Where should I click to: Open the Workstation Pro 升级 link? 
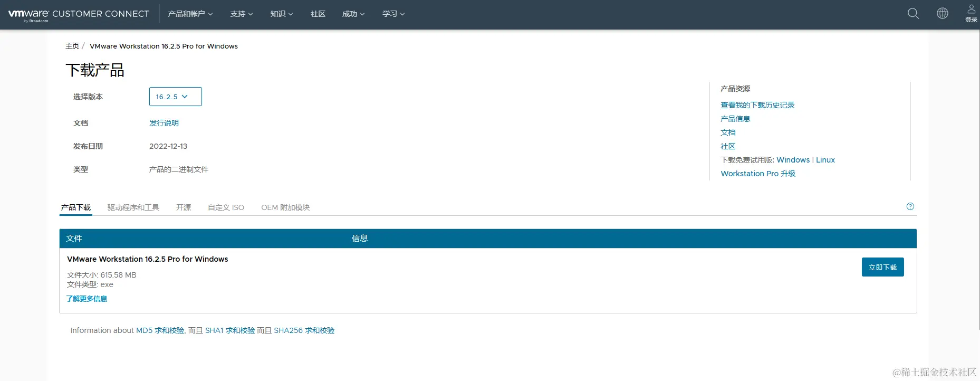[x=758, y=174]
